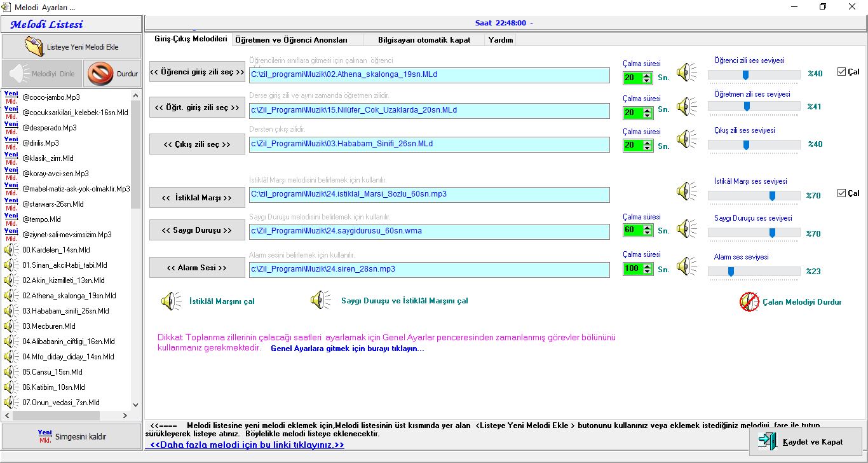
Task: Click Yeni Mld icon next to @dirilis.Mp3
Action: pos(11,143)
